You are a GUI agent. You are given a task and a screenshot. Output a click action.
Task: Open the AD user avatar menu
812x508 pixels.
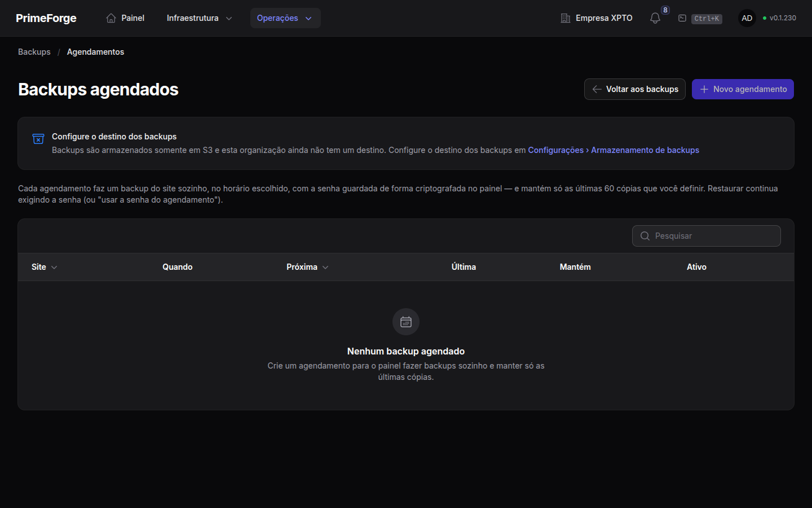(747, 18)
